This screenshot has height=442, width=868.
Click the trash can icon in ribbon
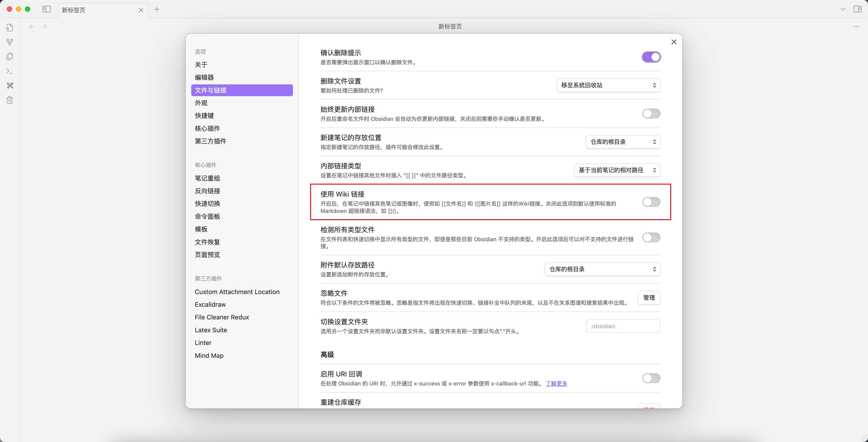10,100
